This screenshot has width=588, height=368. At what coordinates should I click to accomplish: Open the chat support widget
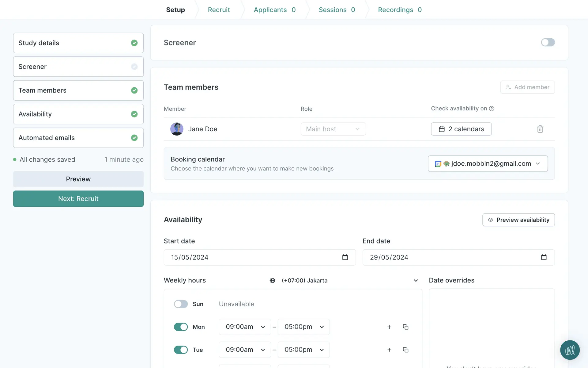click(570, 350)
